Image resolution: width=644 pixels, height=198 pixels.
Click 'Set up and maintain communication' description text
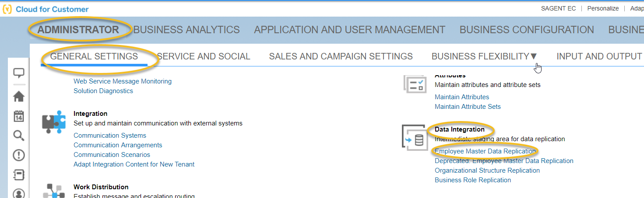pos(158,123)
